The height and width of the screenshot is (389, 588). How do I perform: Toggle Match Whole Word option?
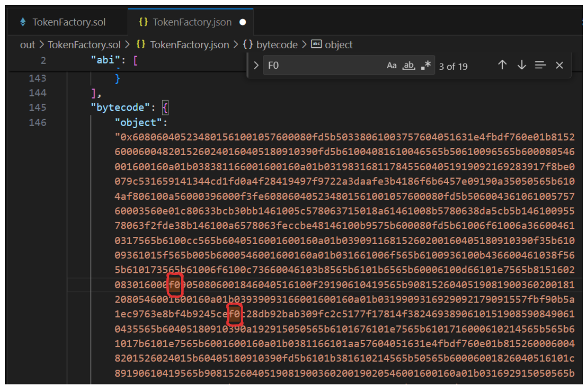coord(409,66)
